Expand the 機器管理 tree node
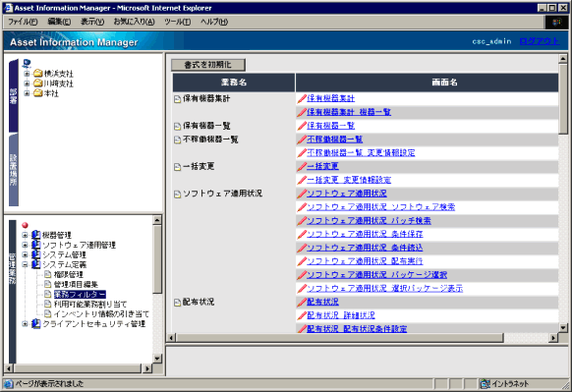The height and width of the screenshot is (392, 572). click(x=25, y=235)
